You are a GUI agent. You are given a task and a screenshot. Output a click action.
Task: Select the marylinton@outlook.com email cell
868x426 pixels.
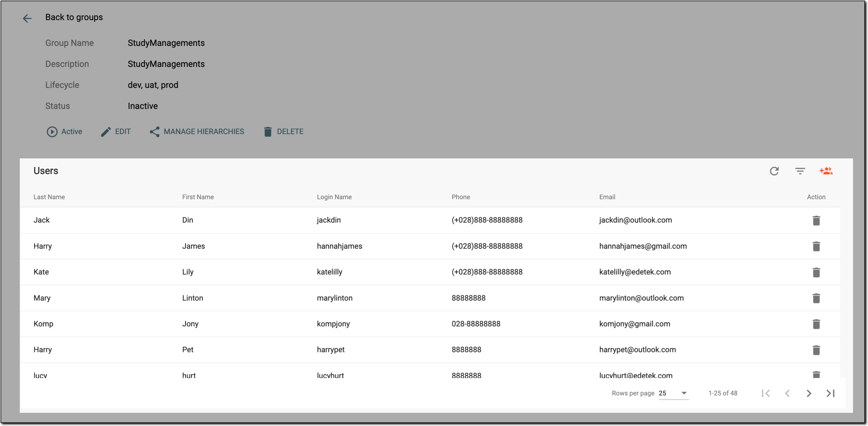pos(641,298)
